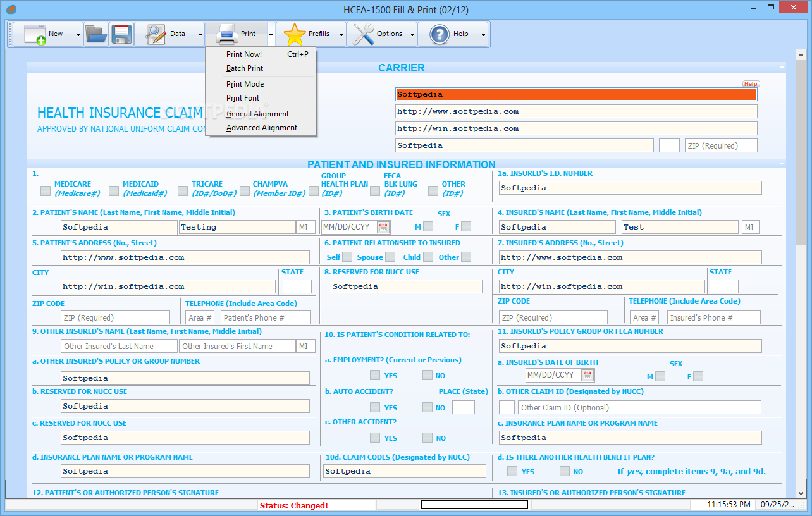Click the orange carrier name field
Viewport: 812px width, 516px height.
point(576,94)
